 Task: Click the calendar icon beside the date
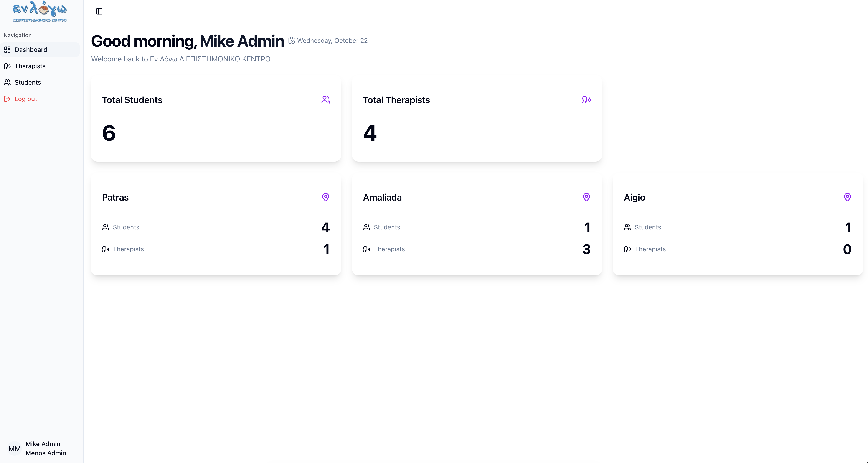tap(292, 41)
